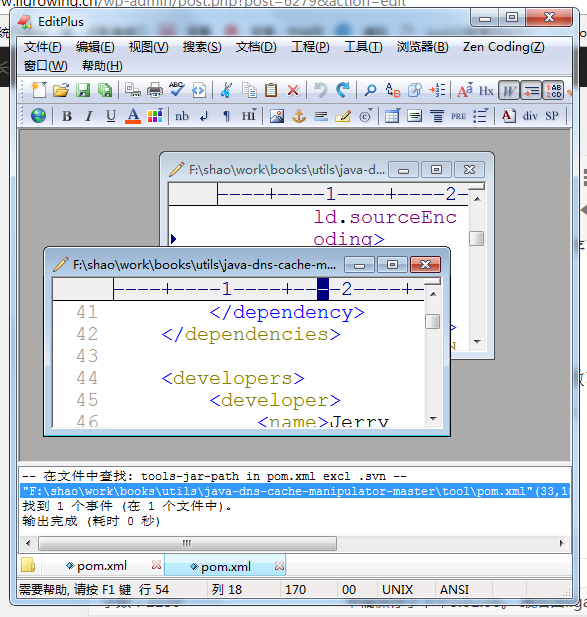The height and width of the screenshot is (617, 587).
Task: Toggle Word Wrap (W) button
Action: pyautogui.click(x=509, y=91)
